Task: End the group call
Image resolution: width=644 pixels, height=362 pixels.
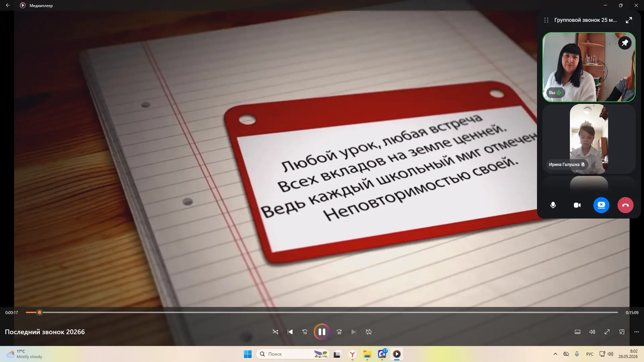Action: point(626,205)
